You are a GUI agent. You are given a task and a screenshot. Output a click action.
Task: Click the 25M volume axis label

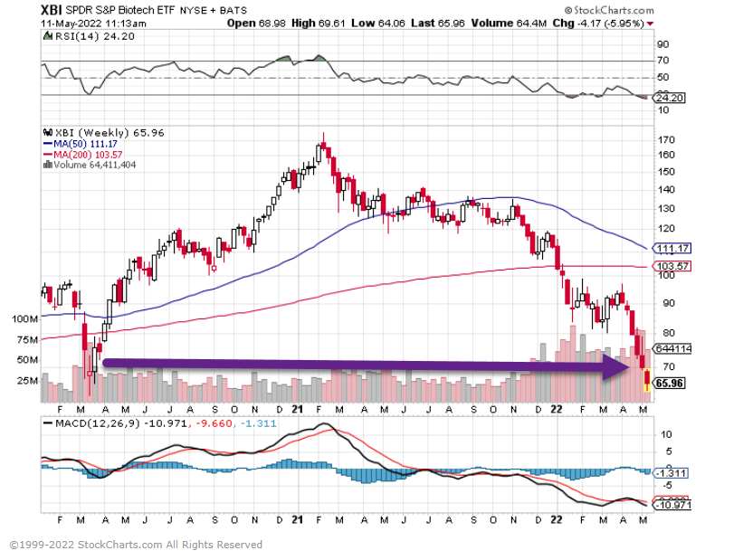27,381
